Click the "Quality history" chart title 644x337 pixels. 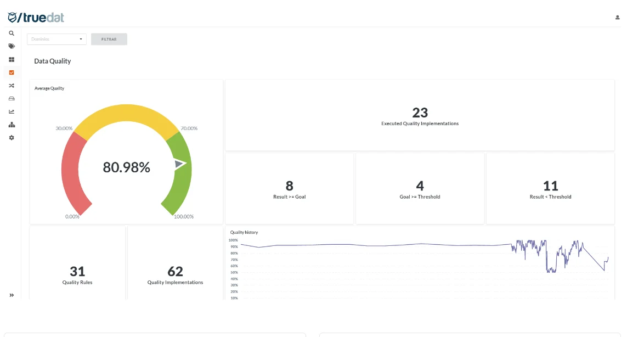[x=244, y=232]
